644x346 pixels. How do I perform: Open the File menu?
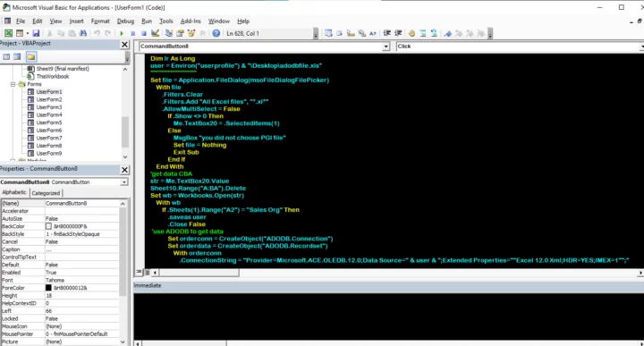point(21,21)
